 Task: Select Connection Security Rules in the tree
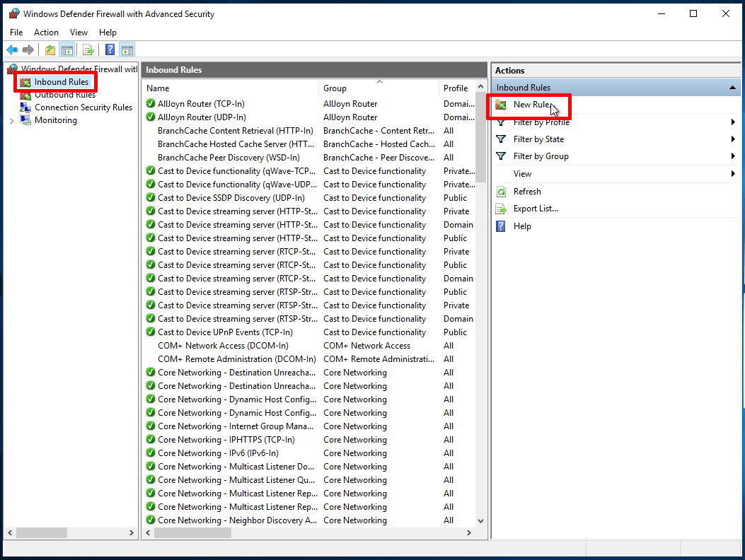[x=83, y=107]
